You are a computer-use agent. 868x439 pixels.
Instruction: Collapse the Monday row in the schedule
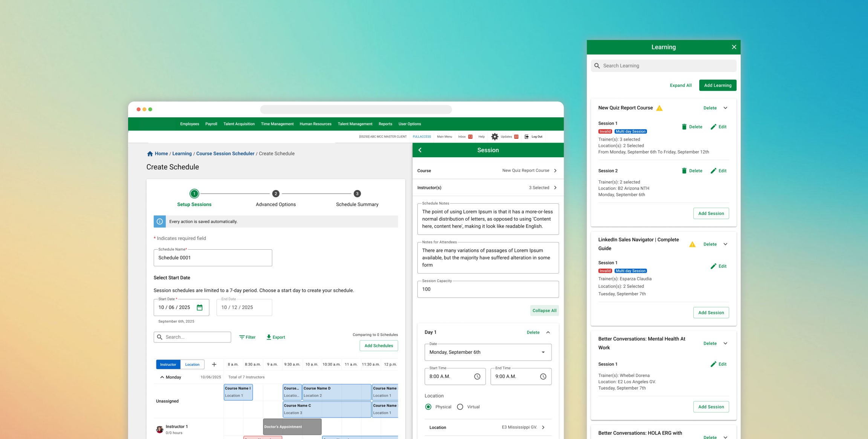(162, 377)
